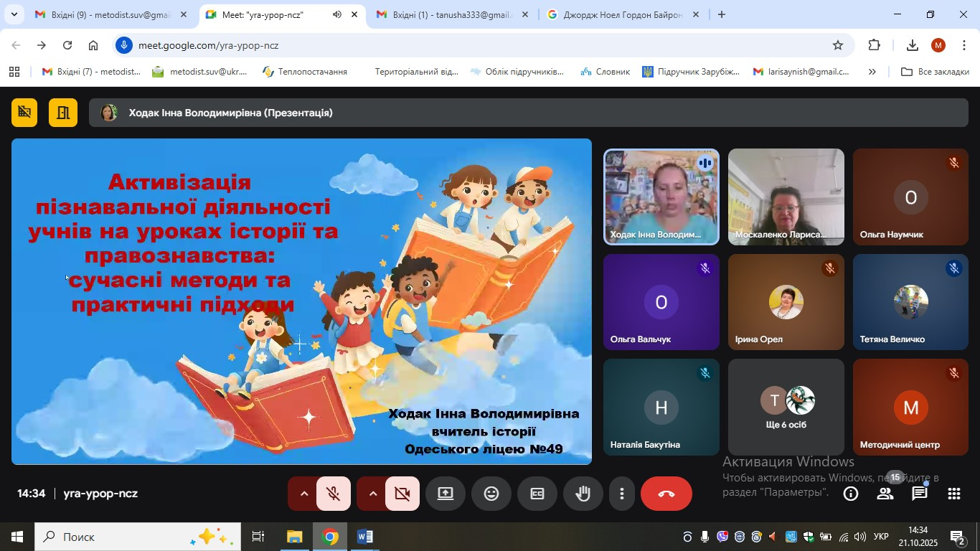Screen dimensions: 980x551
Task: Open the emoji reactions panel
Action: click(x=491, y=494)
